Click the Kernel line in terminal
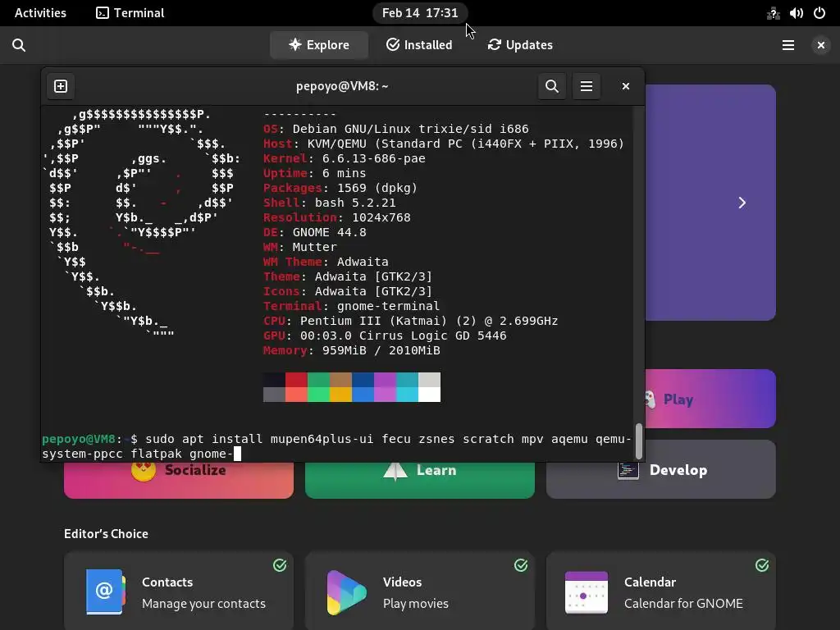This screenshot has height=630, width=840. (x=345, y=158)
